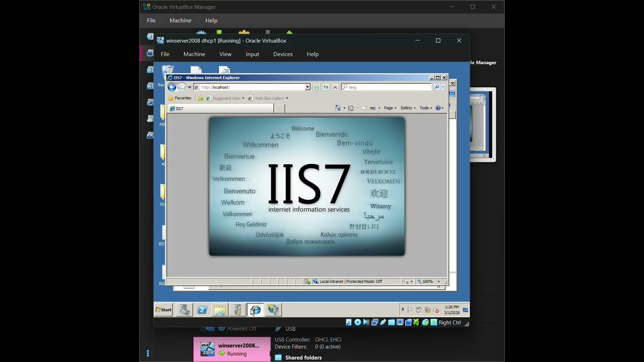Screen dimensions: 644x362
Task: Click muted volume icon in guest tray
Action: [x=436, y=310]
